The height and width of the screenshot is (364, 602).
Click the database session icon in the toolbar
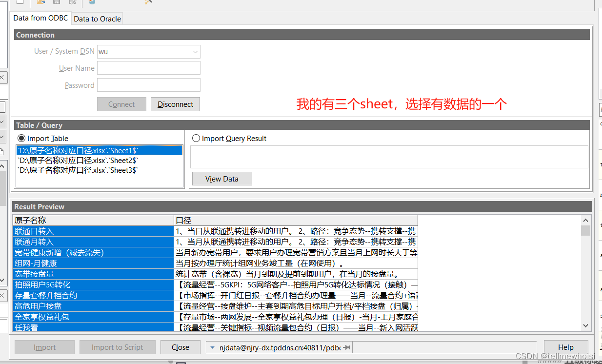[92, 3]
